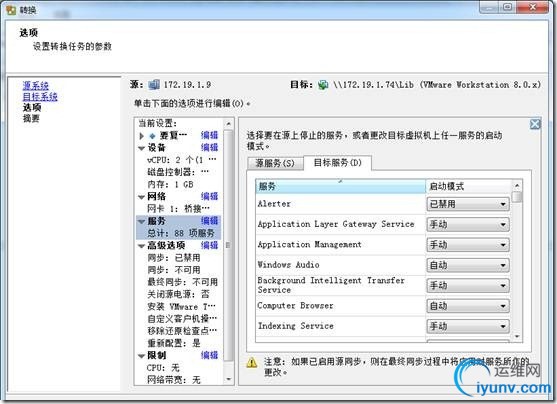Screen dimensions: 557x404
Task: Click 编辑 link next to 网络
Action: click(209, 196)
